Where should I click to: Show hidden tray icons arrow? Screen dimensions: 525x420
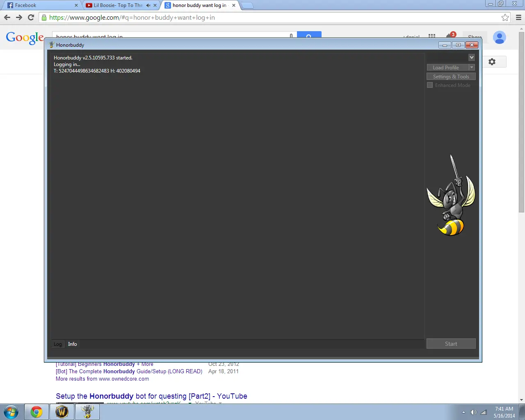pos(463,412)
